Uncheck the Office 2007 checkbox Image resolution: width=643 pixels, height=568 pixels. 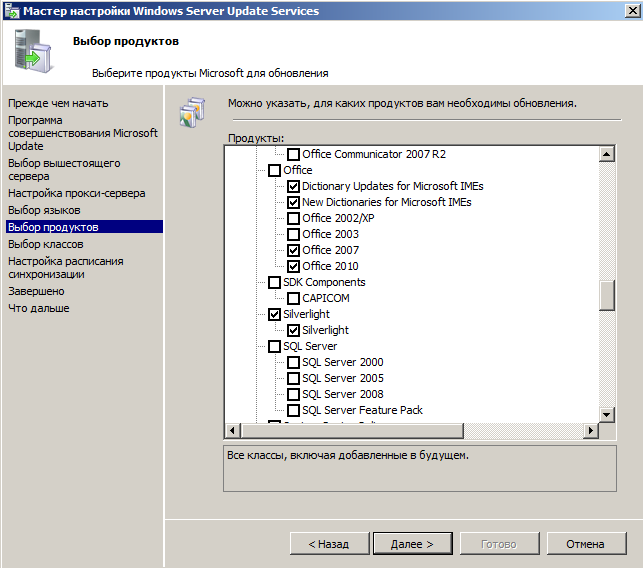[x=293, y=250]
